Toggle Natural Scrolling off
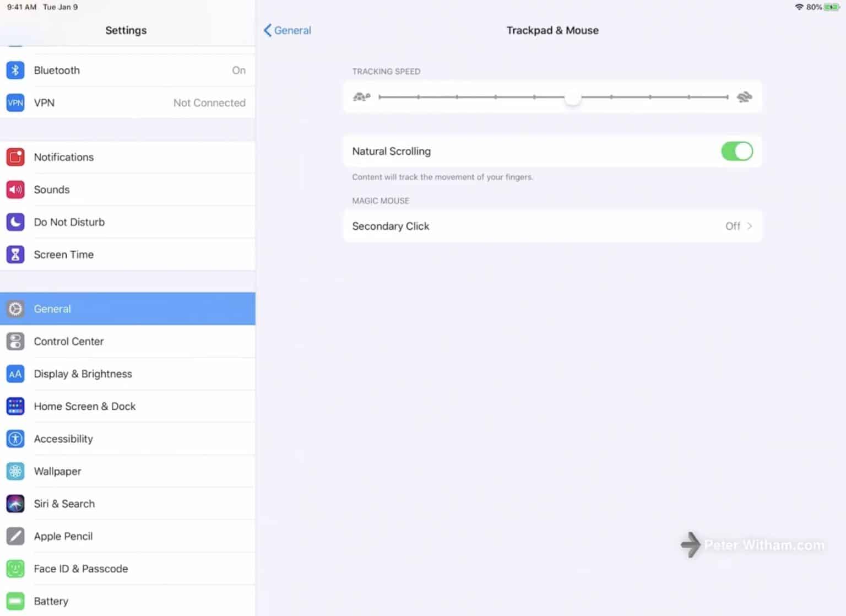 [x=737, y=151]
